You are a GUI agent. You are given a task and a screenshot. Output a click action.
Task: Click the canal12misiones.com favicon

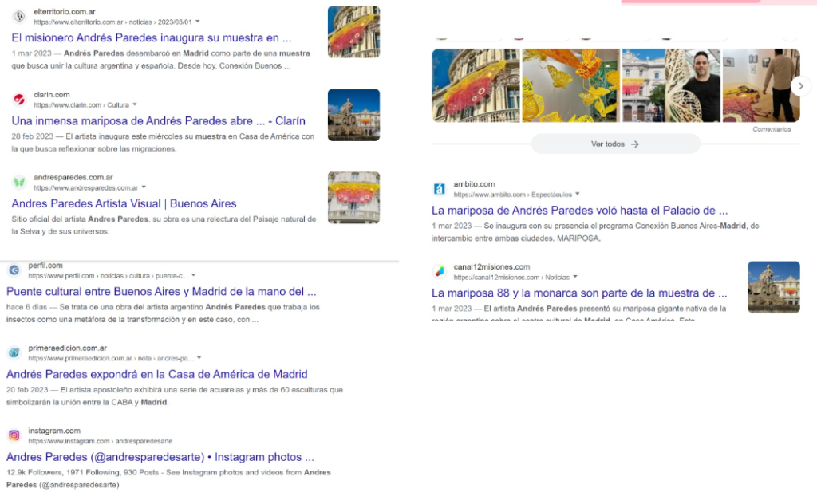440,271
